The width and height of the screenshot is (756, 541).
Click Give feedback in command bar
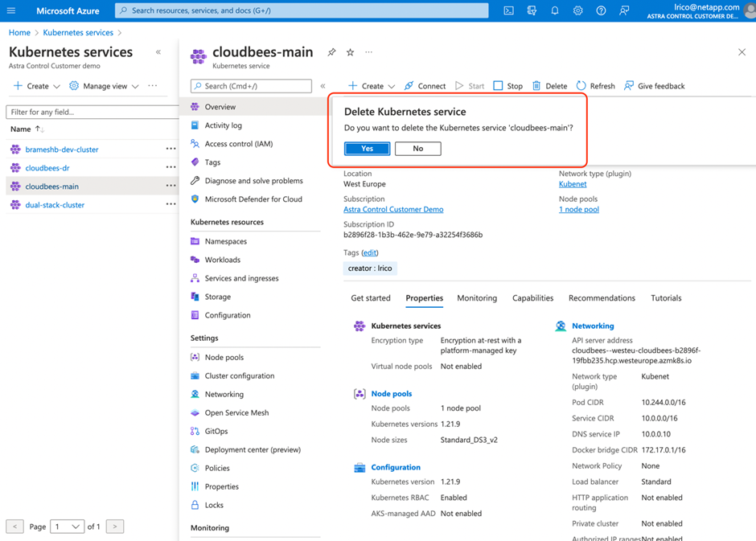[655, 86]
